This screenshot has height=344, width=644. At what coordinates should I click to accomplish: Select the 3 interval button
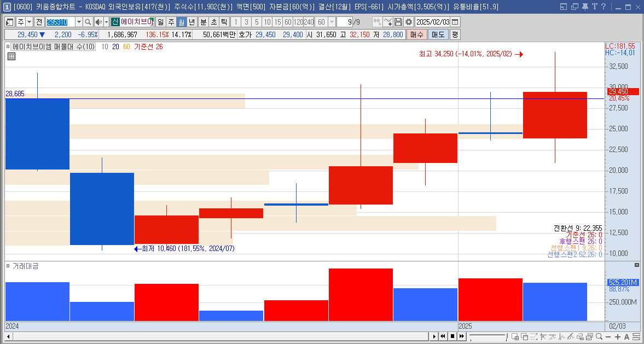pyautogui.click(x=246, y=22)
